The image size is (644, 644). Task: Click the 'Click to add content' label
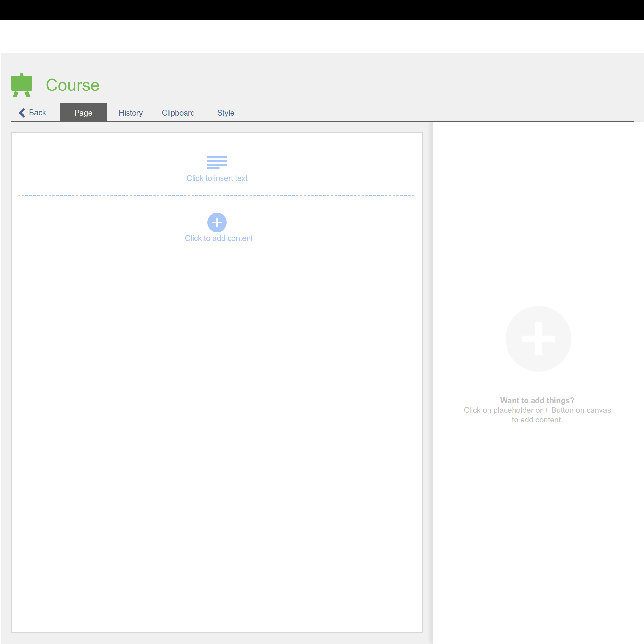click(219, 238)
